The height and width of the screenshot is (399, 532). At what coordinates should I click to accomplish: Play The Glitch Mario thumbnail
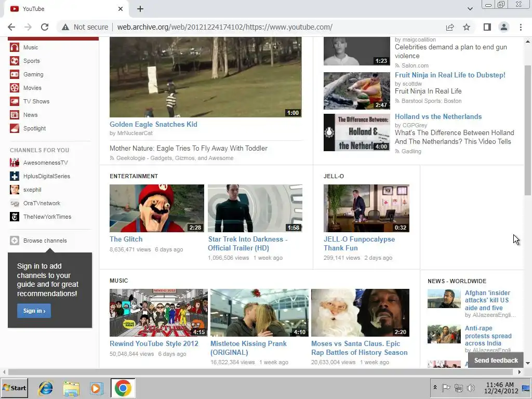[x=157, y=208]
